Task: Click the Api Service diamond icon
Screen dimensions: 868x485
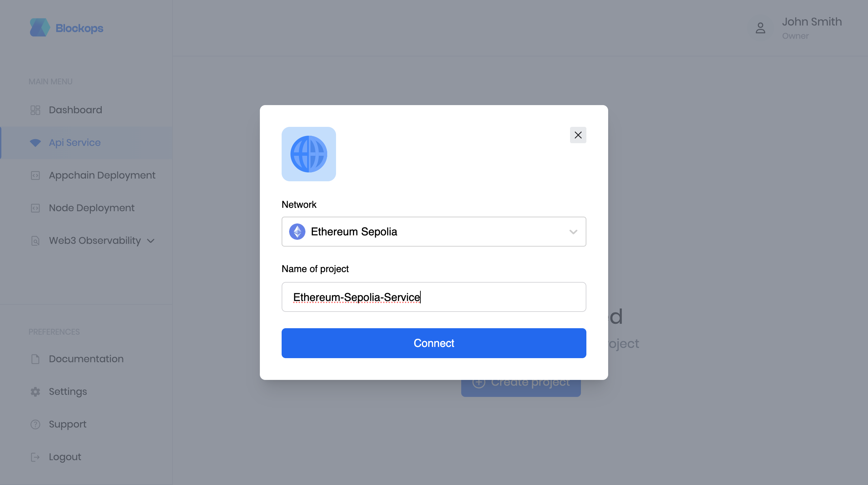Action: click(35, 143)
